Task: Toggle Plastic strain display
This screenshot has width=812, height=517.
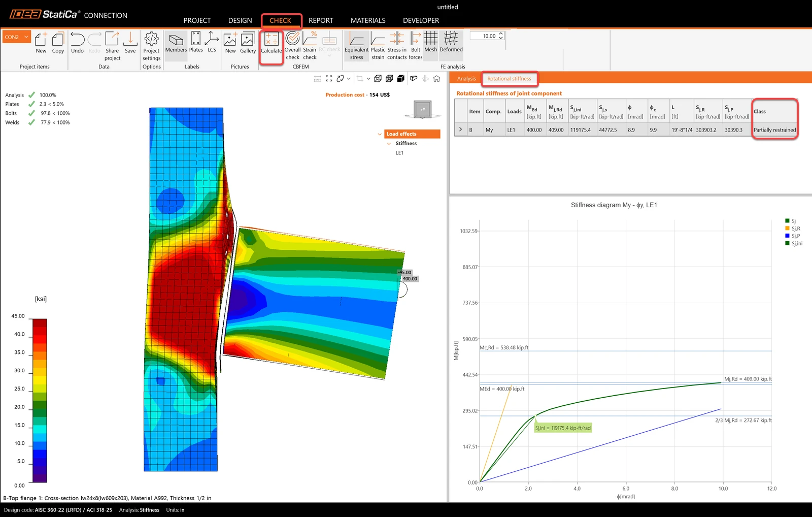Action: 378,46
